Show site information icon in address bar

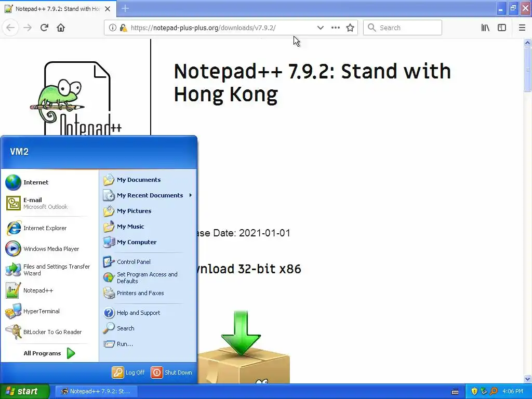[x=113, y=28]
